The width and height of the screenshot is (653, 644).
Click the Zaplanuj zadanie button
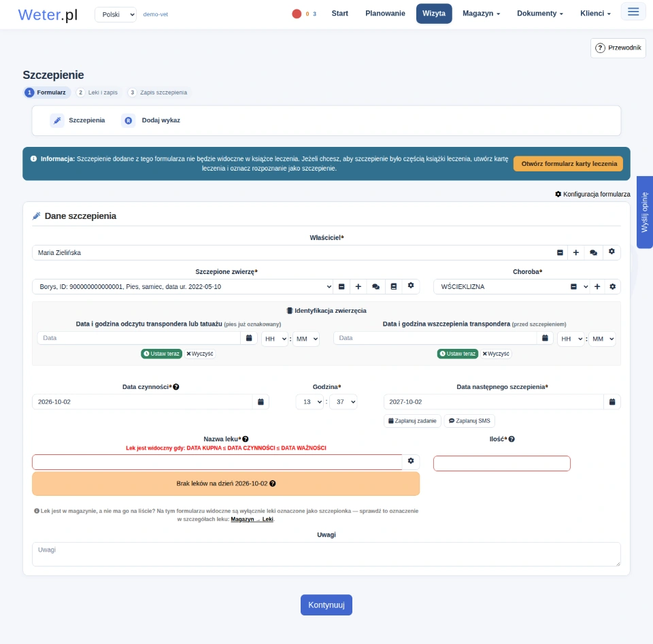click(412, 421)
